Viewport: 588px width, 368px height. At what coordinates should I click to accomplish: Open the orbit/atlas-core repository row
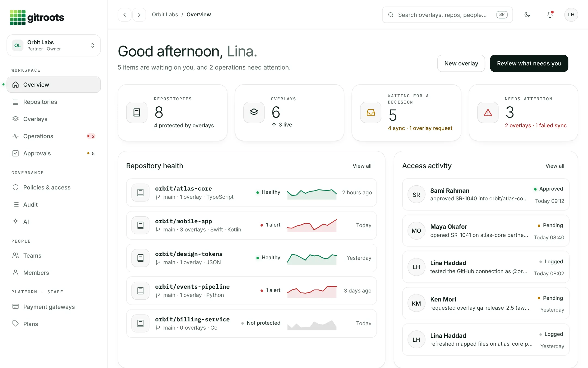point(252,192)
